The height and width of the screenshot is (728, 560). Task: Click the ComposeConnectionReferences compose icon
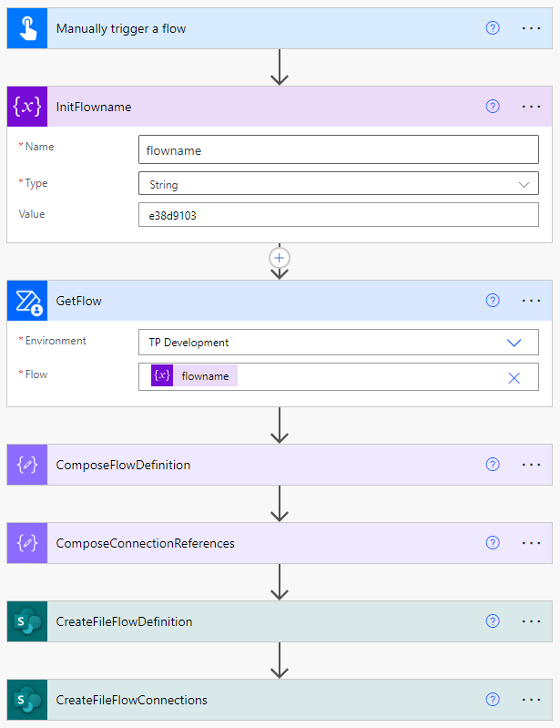click(26, 543)
